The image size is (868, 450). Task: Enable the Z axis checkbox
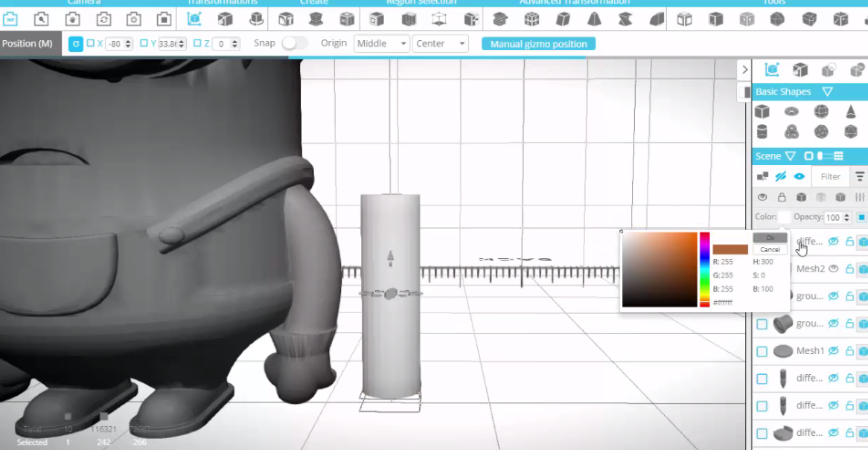click(197, 43)
